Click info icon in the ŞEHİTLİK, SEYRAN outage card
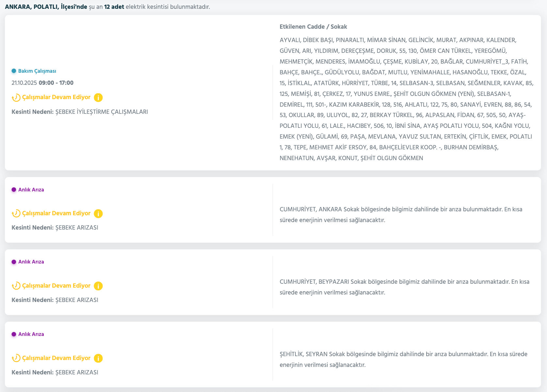Screen dimensions: 547x392 click(98, 358)
